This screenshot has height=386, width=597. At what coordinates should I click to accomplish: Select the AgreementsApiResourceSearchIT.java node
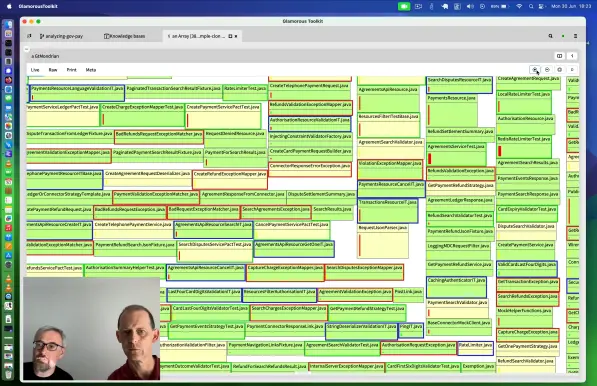213,230
